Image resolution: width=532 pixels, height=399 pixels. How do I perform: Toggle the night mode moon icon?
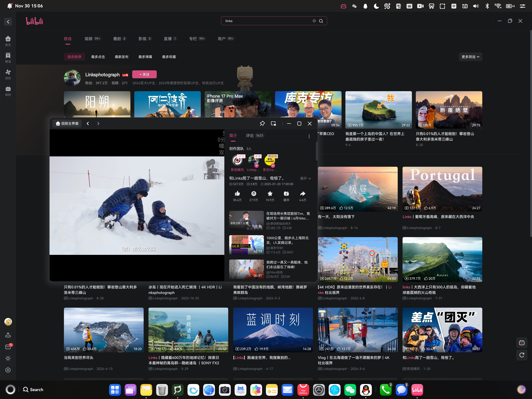(x=376, y=6)
